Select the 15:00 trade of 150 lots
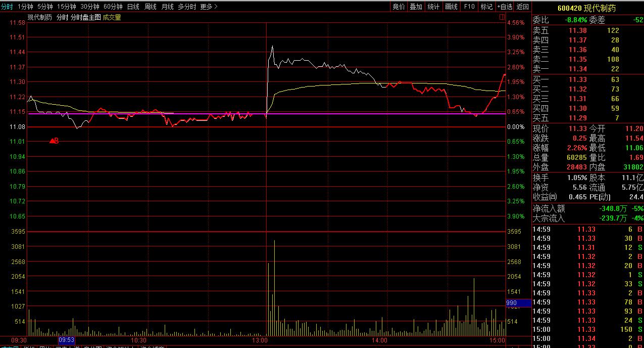644x348 pixels. pos(587,329)
